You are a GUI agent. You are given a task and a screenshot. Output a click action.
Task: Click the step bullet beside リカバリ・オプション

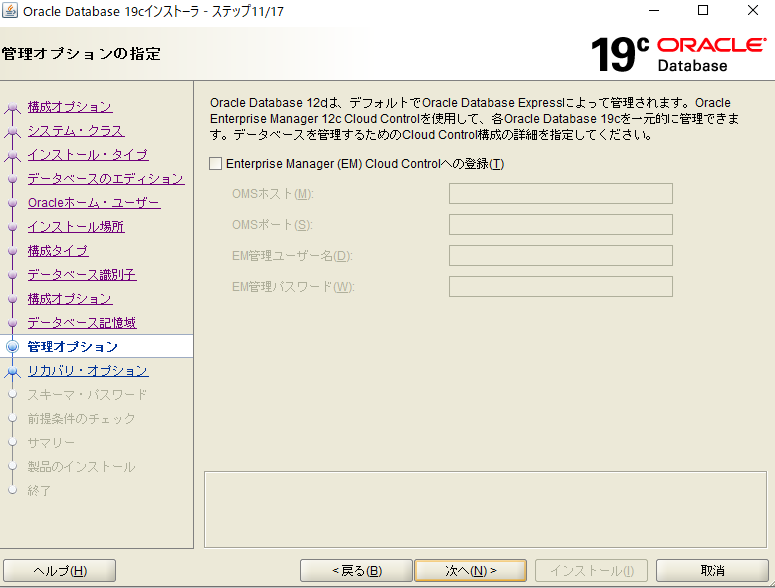12,371
